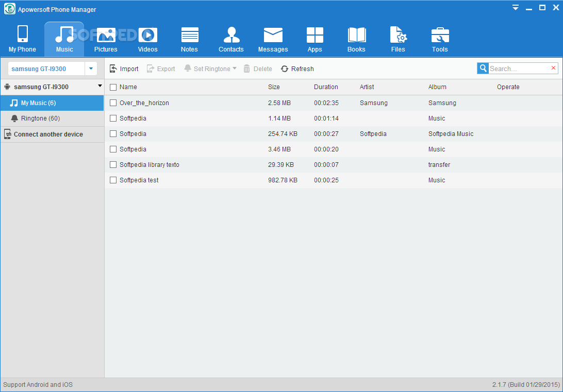Sort by the Duration column header
The image size is (563, 392).
coord(326,87)
